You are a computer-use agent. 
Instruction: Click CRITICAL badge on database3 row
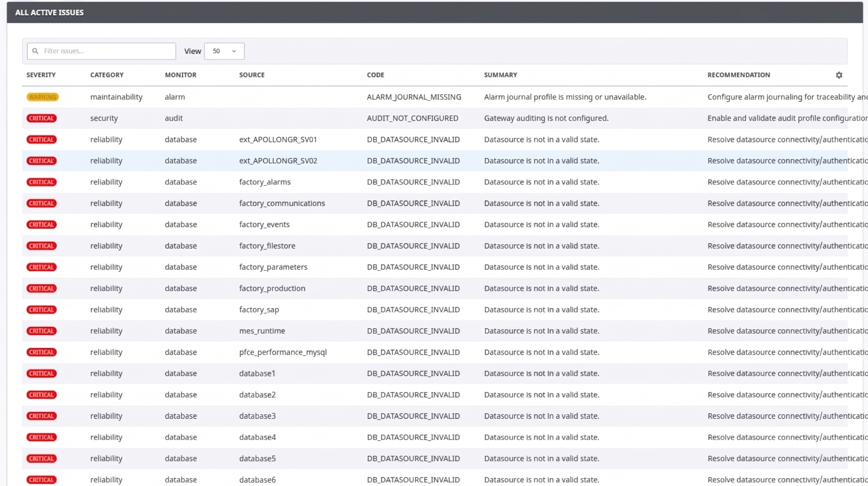[41, 416]
